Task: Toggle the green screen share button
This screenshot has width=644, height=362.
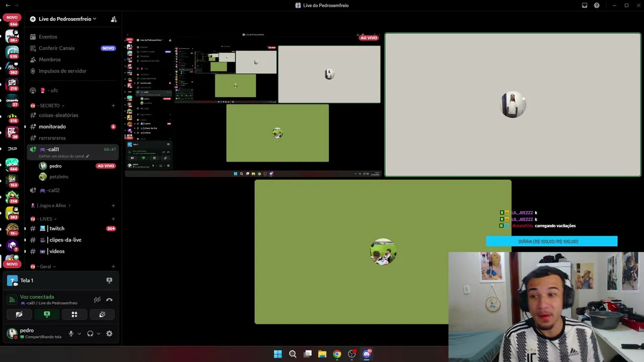Action: coord(47,314)
